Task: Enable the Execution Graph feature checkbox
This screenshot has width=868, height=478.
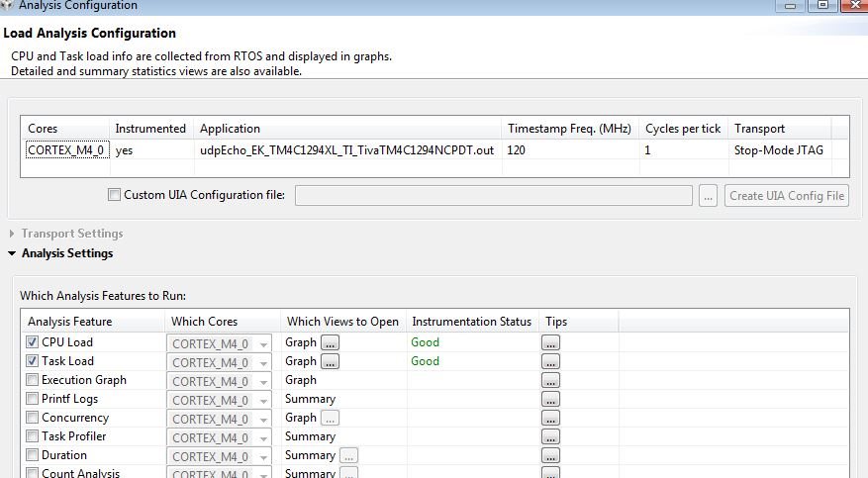Action: point(32,379)
